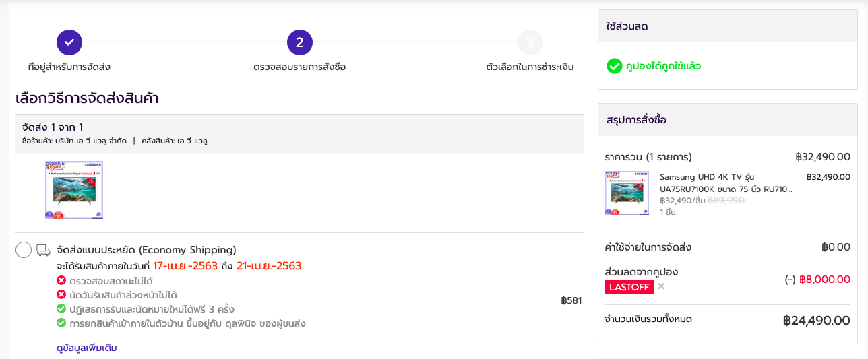868x359 pixels.
Task: Click red cross icon beside ตรวจสอบสถานะไม่ได้
Action: (x=61, y=280)
